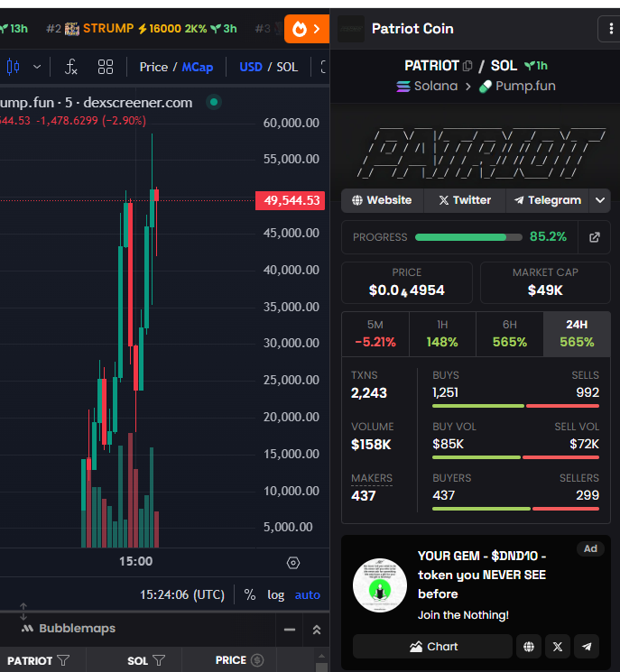This screenshot has width=620, height=672.
Task: Select the 6H timeframe tab
Action: pos(509,335)
